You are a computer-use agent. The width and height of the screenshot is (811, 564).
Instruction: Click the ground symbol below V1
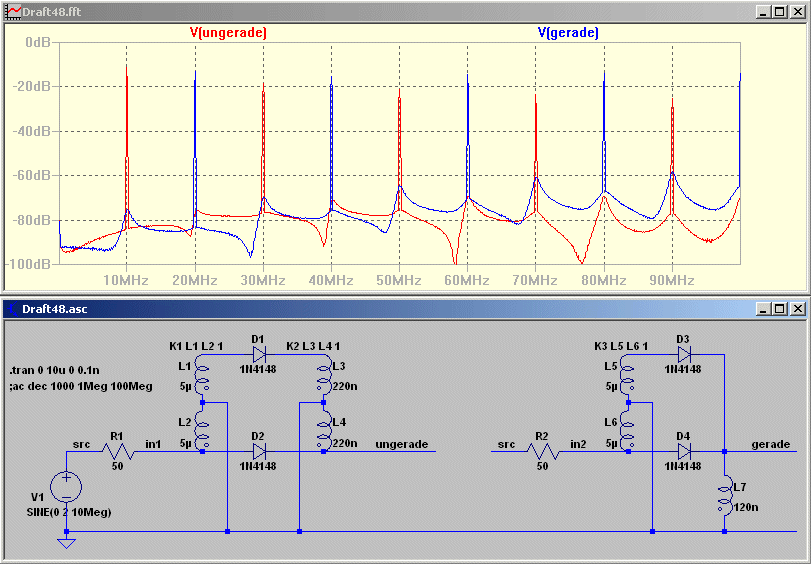pos(66,543)
